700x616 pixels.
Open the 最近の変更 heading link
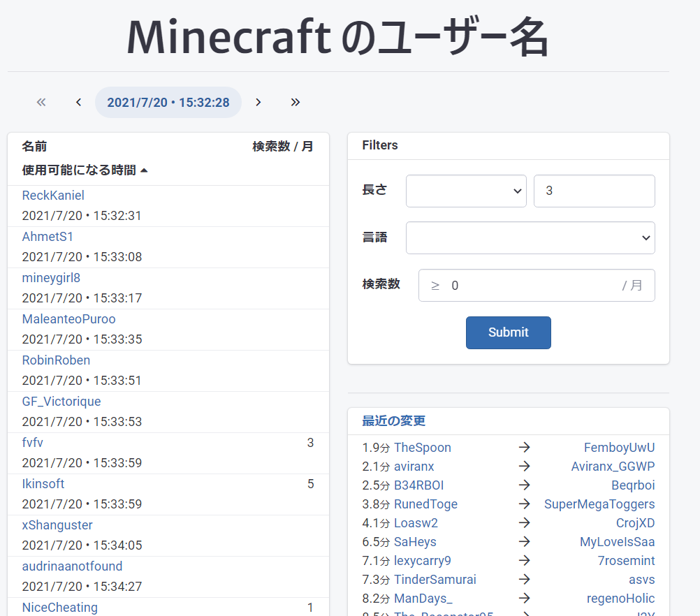tap(394, 421)
